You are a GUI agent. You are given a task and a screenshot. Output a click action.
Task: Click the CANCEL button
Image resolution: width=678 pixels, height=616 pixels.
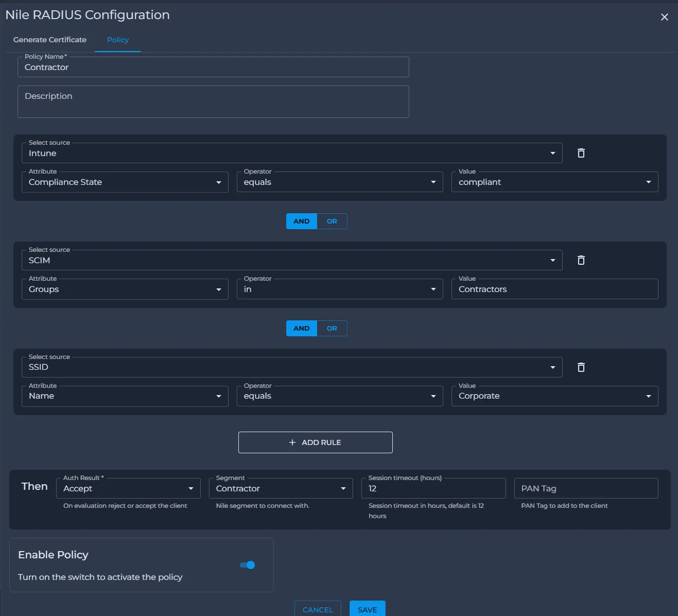point(318,609)
